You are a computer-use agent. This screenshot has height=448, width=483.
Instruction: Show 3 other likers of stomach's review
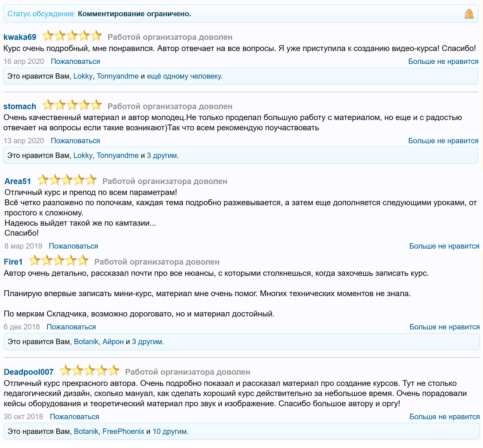(162, 156)
